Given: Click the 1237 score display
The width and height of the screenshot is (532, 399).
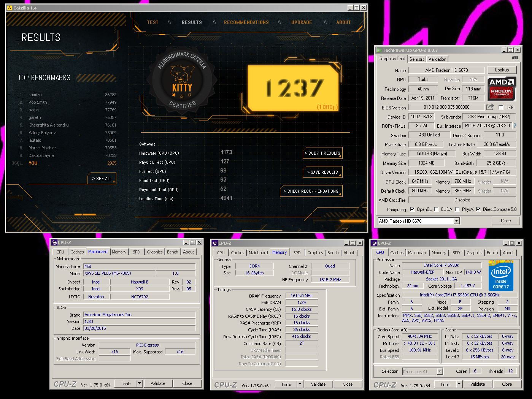Looking at the screenshot, I should [293, 88].
